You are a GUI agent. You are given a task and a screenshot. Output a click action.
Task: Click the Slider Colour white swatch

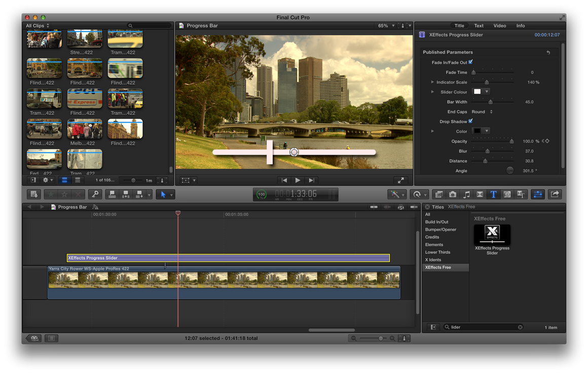[477, 92]
